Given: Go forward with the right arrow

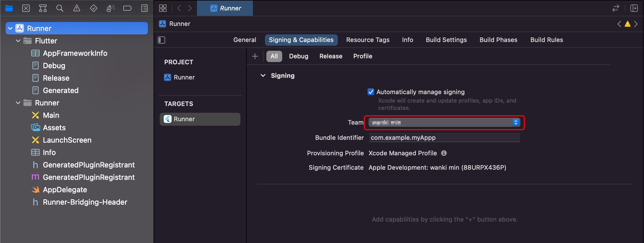Looking at the screenshot, I should [x=190, y=8].
